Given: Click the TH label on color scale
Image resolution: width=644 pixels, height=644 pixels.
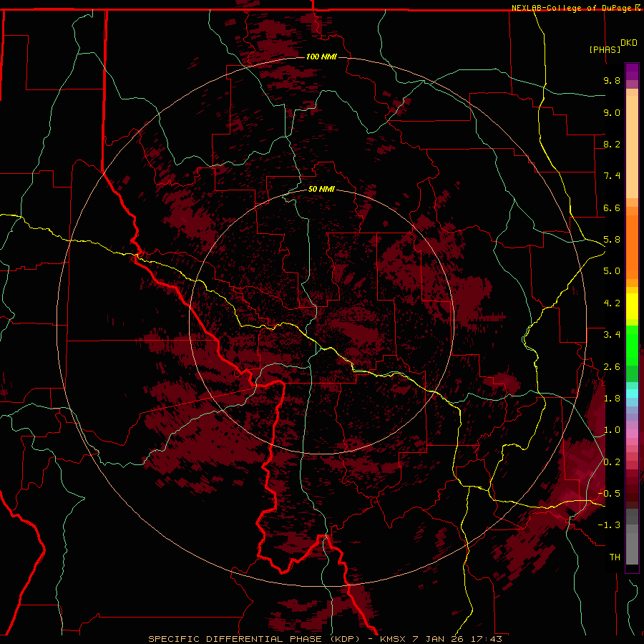Looking at the screenshot, I should click(x=615, y=557).
